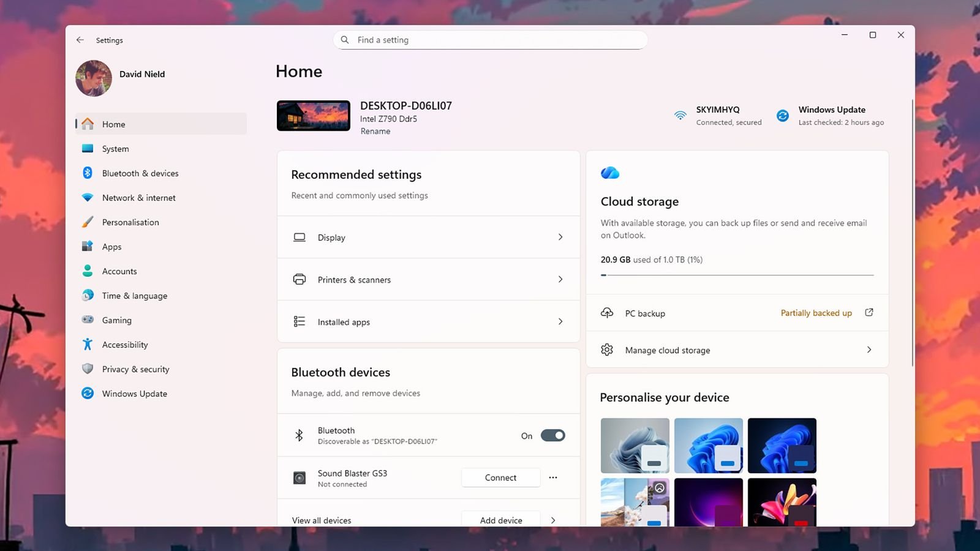
Task: Click the back arrow in Settings
Action: coord(80,40)
